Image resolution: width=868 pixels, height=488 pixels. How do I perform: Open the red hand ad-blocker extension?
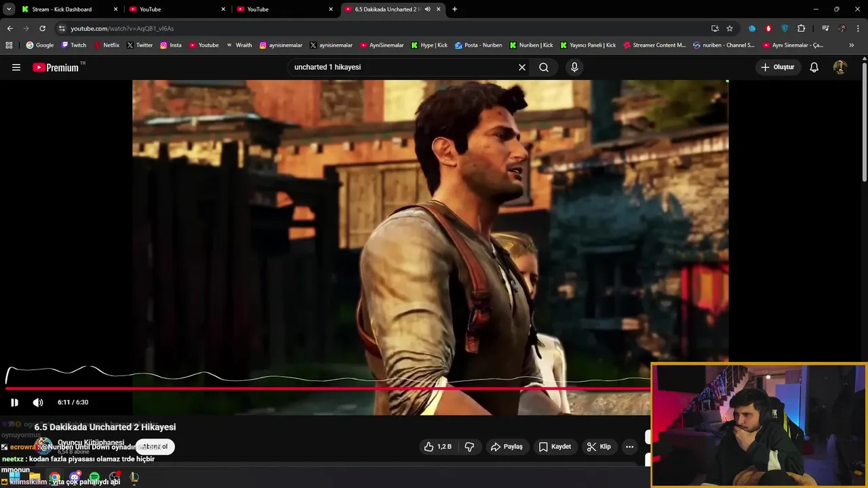click(x=768, y=28)
